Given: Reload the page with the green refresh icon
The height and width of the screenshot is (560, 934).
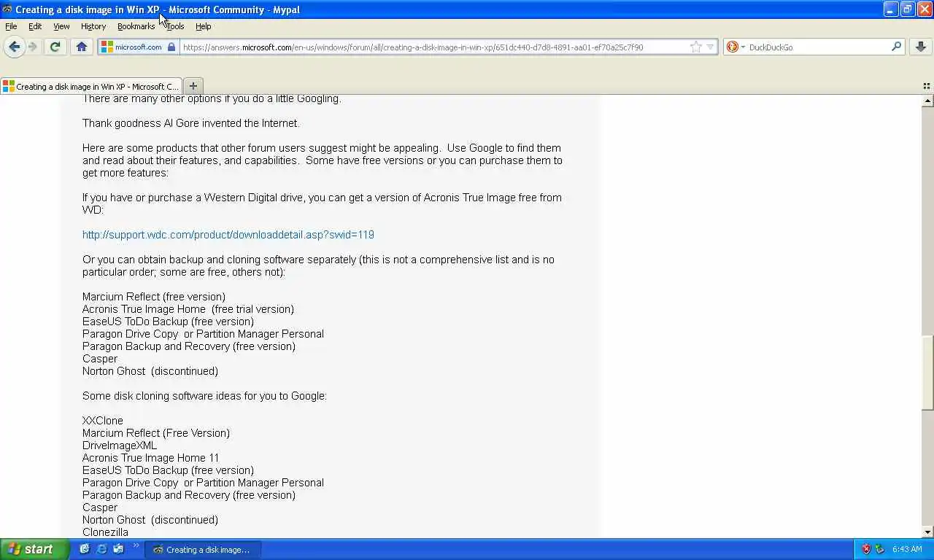Looking at the screenshot, I should click(x=55, y=47).
